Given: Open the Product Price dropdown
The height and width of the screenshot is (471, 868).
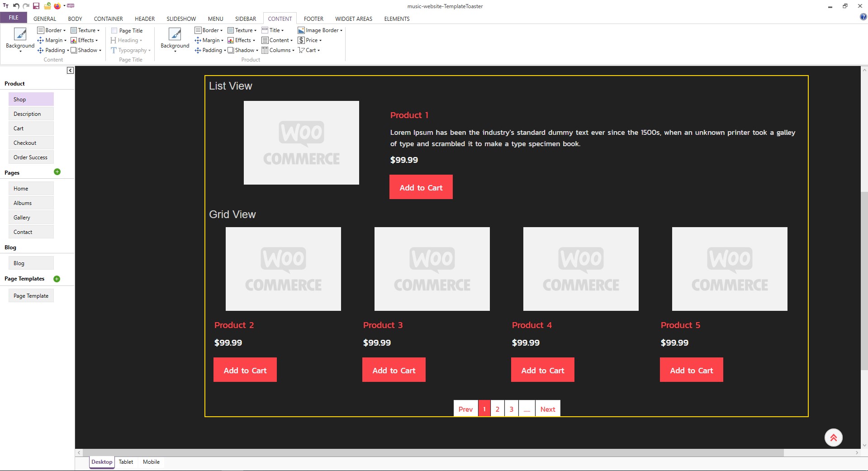Looking at the screenshot, I should [x=310, y=40].
